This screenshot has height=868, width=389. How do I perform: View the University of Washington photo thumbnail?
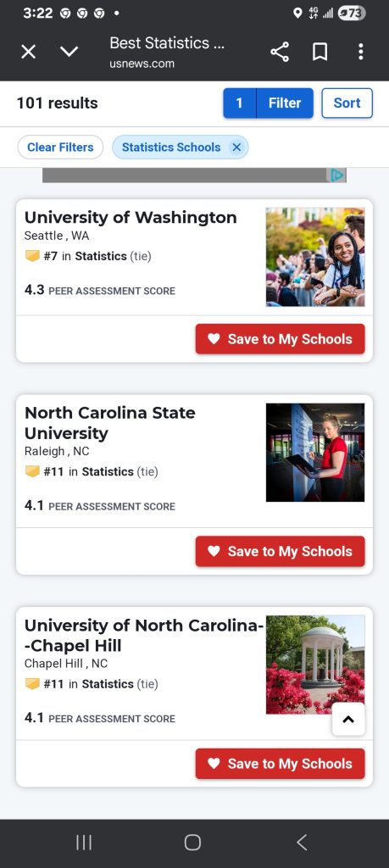pyautogui.click(x=315, y=257)
